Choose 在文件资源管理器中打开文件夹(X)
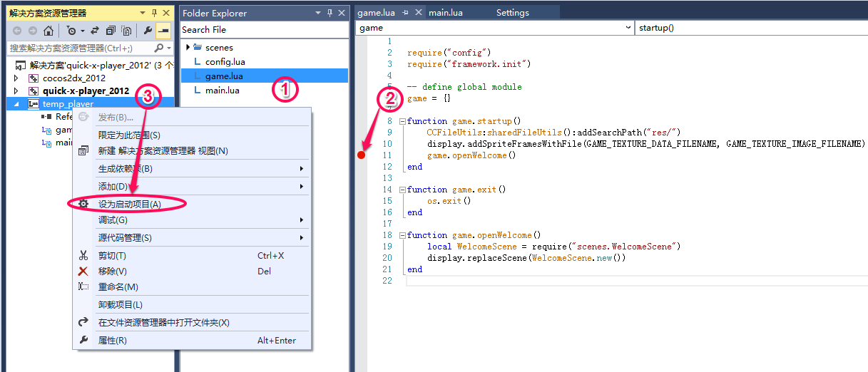Viewport: 868px width, 372px height. 192,323
